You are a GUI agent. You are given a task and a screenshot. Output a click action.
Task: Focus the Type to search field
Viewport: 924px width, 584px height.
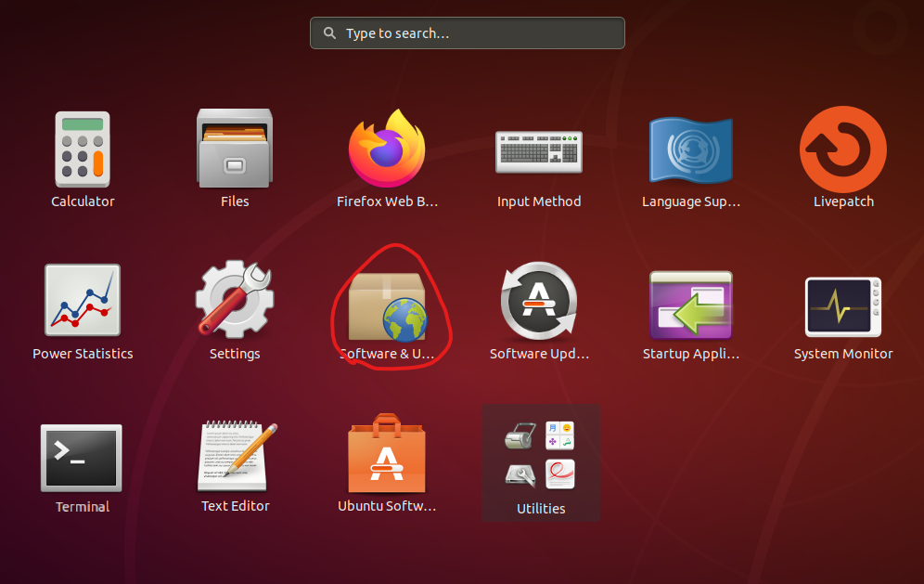tap(468, 33)
